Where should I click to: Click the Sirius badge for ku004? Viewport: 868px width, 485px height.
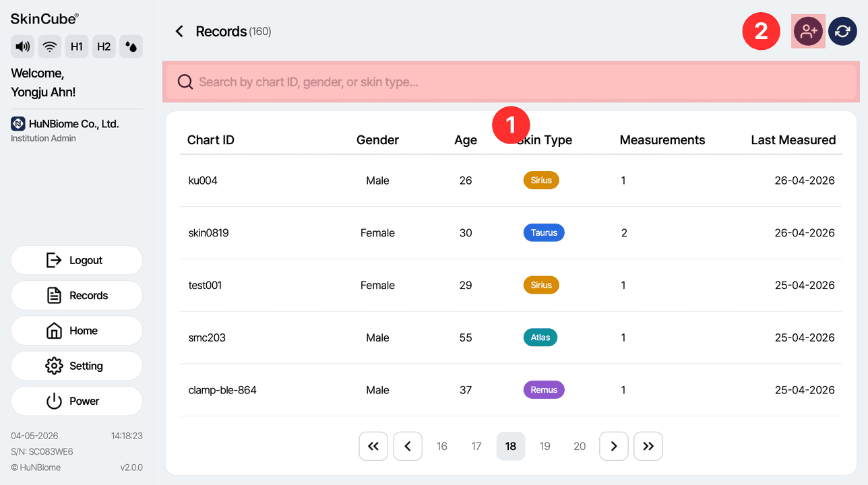point(541,181)
